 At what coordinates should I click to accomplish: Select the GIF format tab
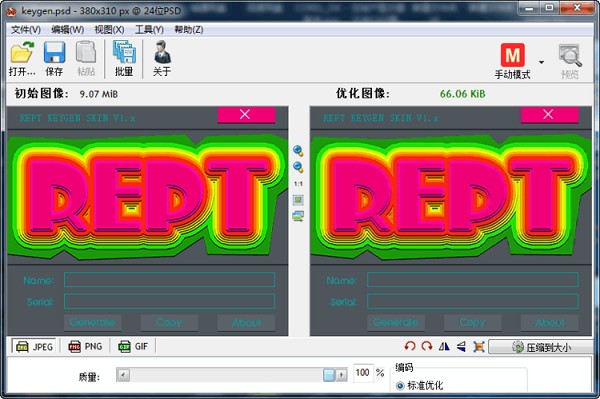point(133,347)
